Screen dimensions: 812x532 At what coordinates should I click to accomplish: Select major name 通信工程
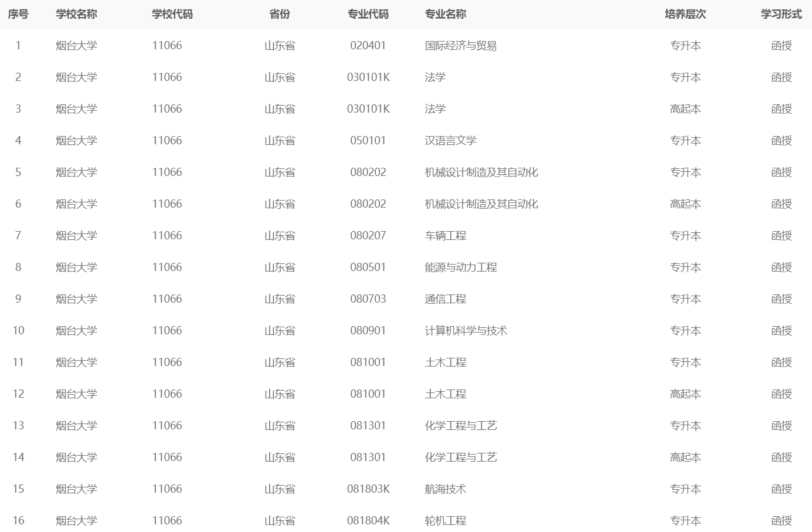tap(446, 299)
